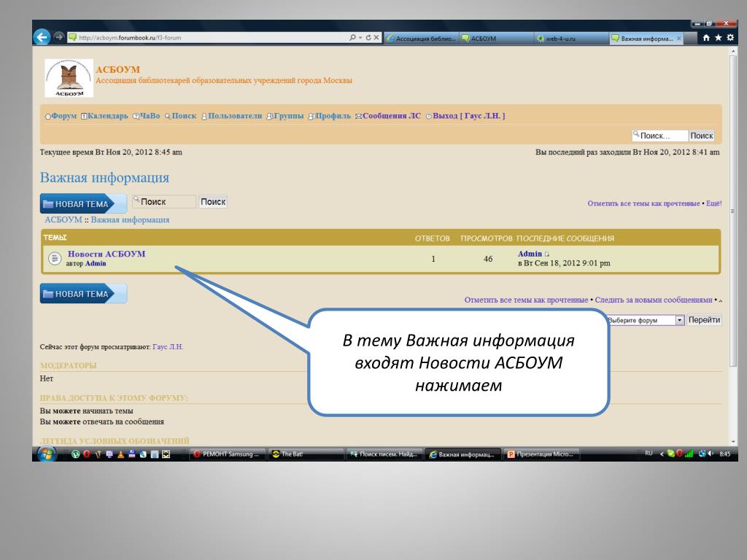Close the Важная информа... tab
The image size is (747, 560).
click(679, 39)
